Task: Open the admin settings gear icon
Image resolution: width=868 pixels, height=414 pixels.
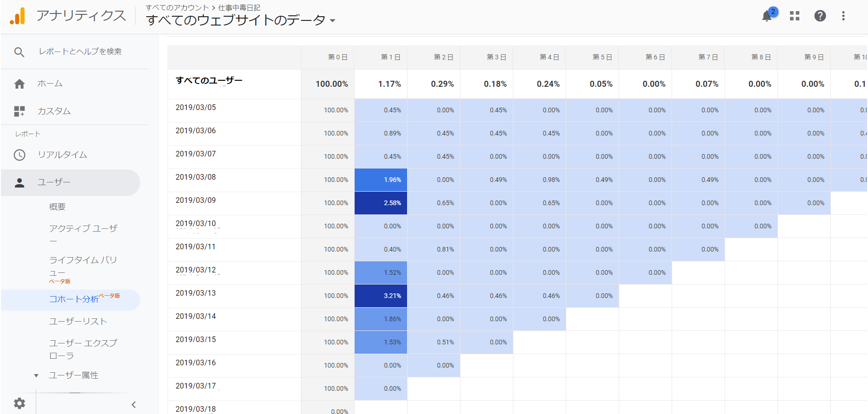Action: point(19,403)
